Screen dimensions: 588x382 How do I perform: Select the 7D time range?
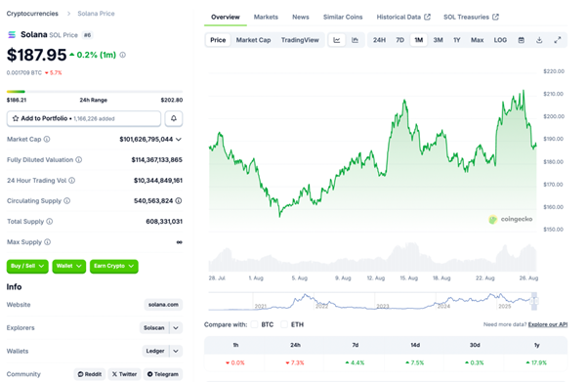(400, 40)
